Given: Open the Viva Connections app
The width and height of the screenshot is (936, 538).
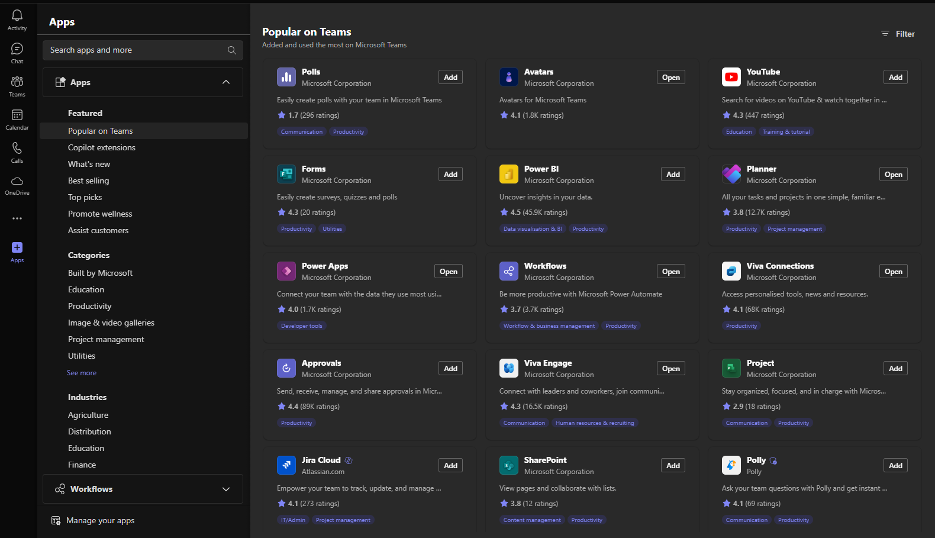Looking at the screenshot, I should [x=894, y=271].
